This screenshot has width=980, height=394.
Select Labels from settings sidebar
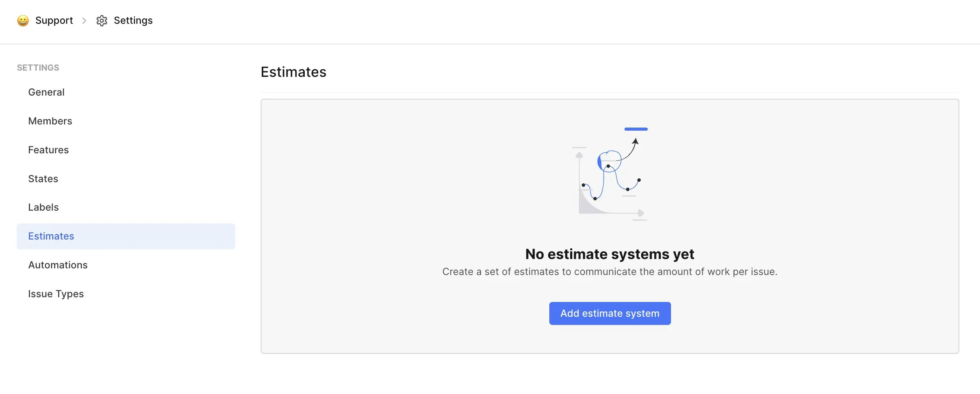point(43,207)
